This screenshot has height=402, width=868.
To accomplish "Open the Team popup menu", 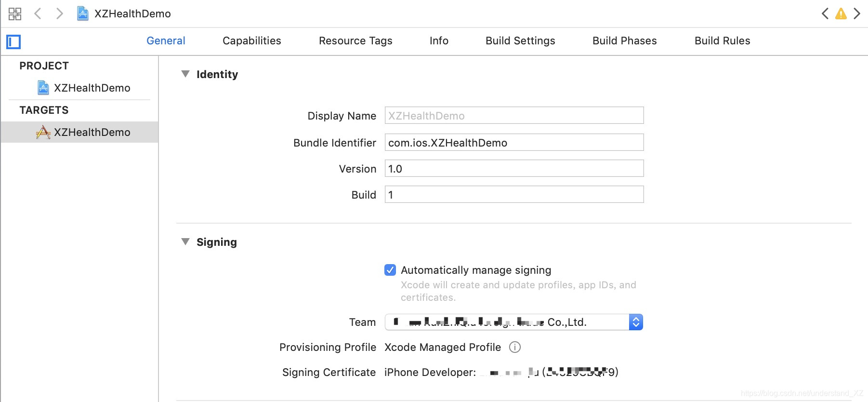I will coord(513,322).
